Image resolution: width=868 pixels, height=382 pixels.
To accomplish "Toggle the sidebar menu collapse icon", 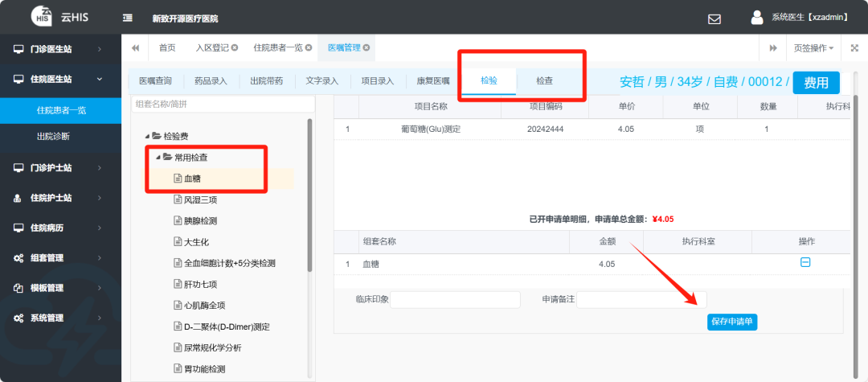I will click(127, 18).
